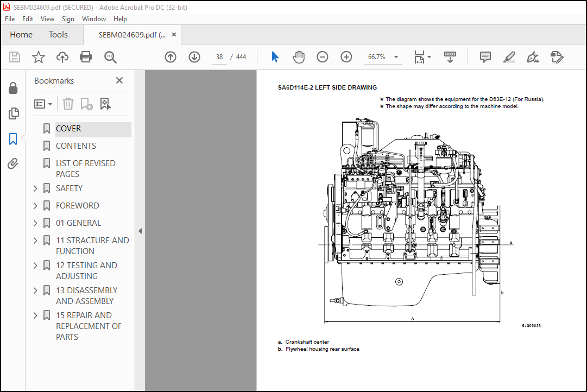Choose the Selection arrow tool
The width and height of the screenshot is (587, 392).
(275, 57)
